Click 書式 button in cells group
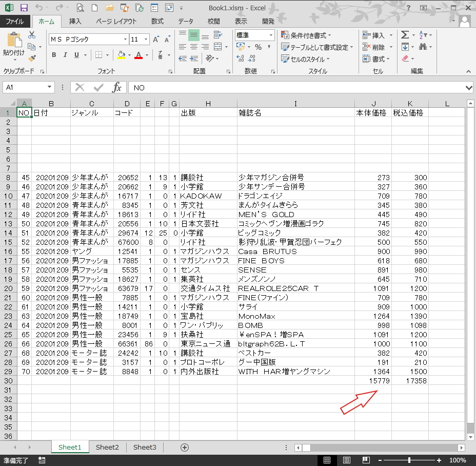The width and height of the screenshot is (476, 466). point(376,59)
